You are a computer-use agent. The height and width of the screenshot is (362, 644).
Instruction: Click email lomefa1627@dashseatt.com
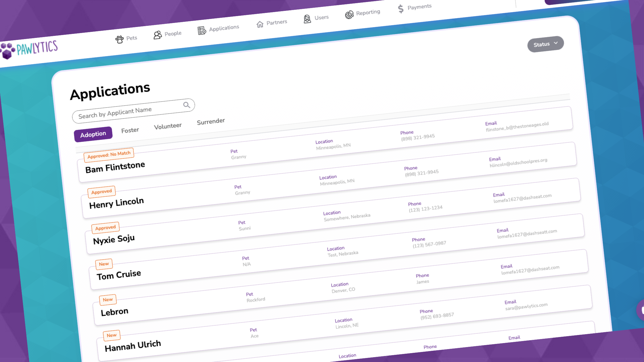tap(527, 234)
